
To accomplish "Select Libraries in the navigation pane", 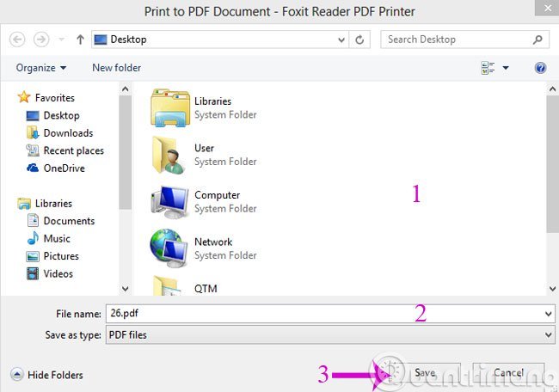I will (x=53, y=203).
